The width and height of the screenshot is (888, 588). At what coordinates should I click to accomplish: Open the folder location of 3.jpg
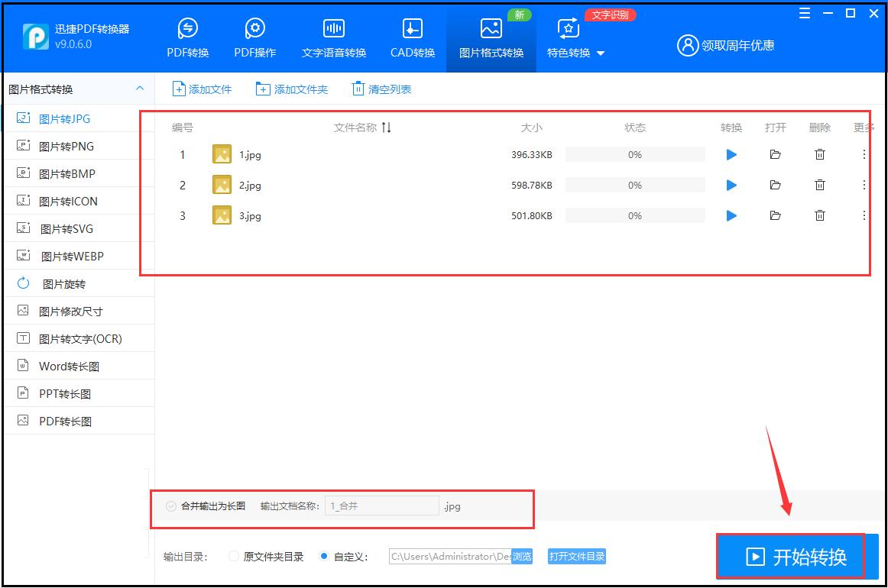pos(775,215)
